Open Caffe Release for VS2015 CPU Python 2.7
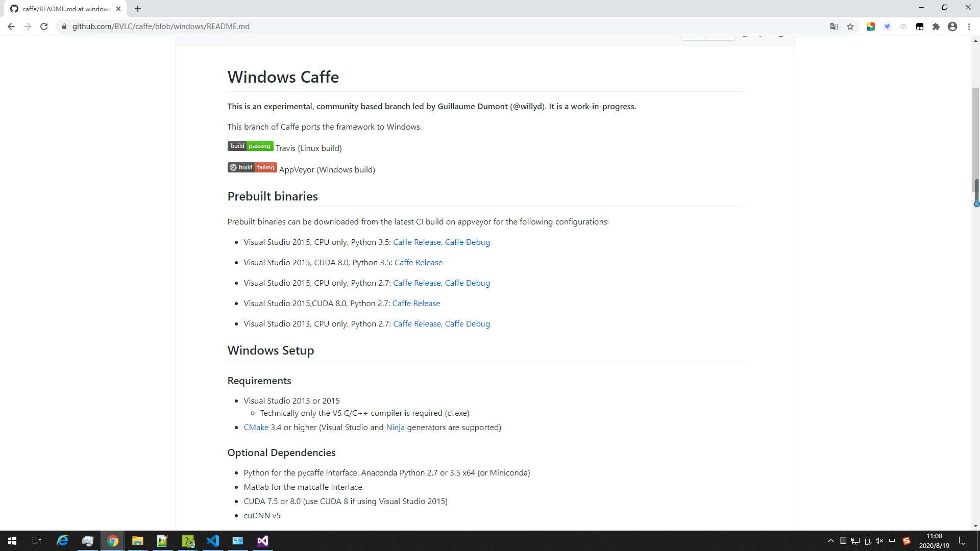The image size is (980, 551). 416,283
